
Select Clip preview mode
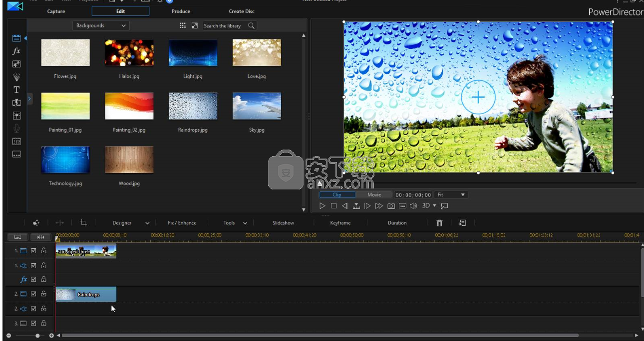337,195
